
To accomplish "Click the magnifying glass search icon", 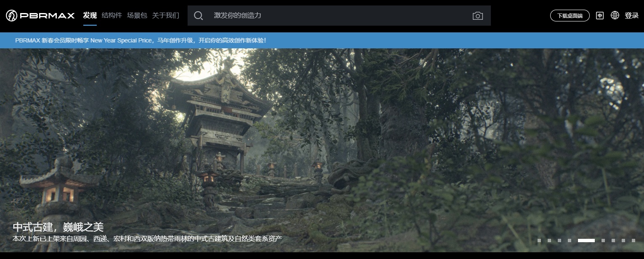I will 198,16.
